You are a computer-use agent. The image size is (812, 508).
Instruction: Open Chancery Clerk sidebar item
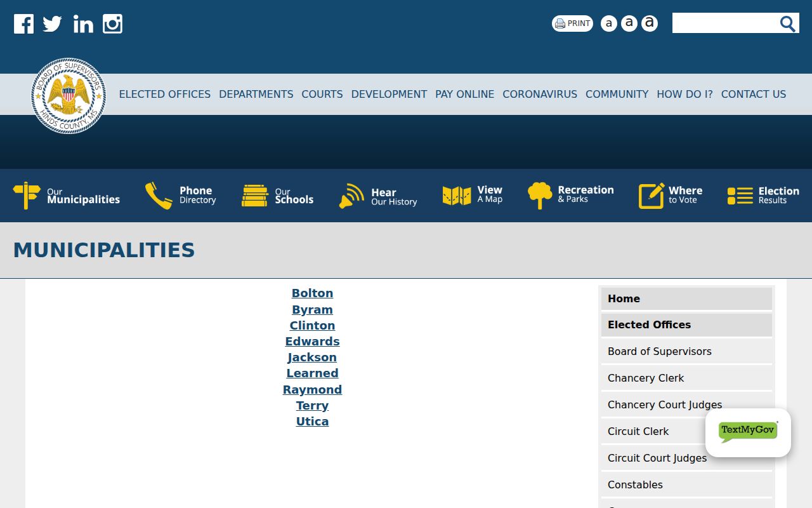tap(686, 378)
